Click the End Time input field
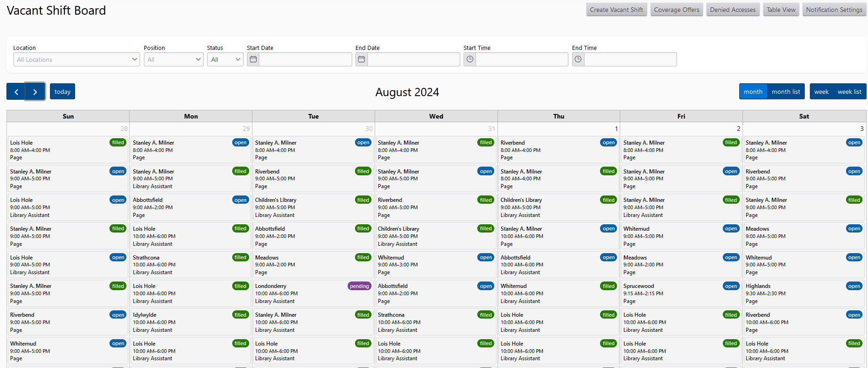868x368 pixels. click(x=630, y=60)
